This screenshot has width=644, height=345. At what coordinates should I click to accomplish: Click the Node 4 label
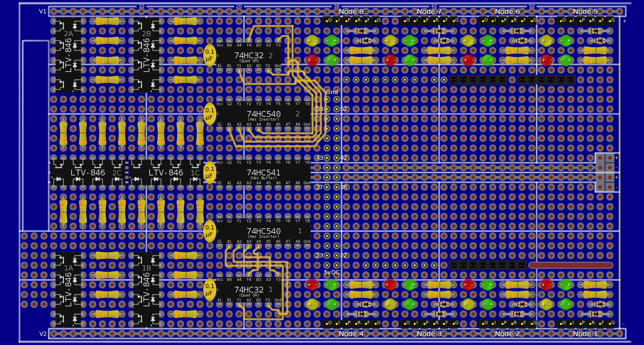point(351,334)
